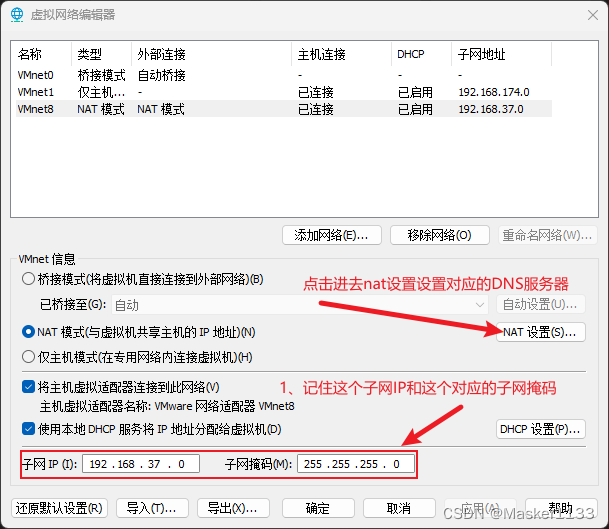The height and width of the screenshot is (529, 609).
Task: Click the 导出(X)... button
Action: tap(233, 508)
